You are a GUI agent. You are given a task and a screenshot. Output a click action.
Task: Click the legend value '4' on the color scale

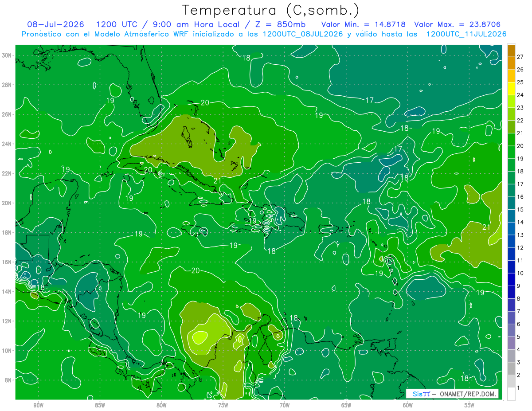point(518,350)
